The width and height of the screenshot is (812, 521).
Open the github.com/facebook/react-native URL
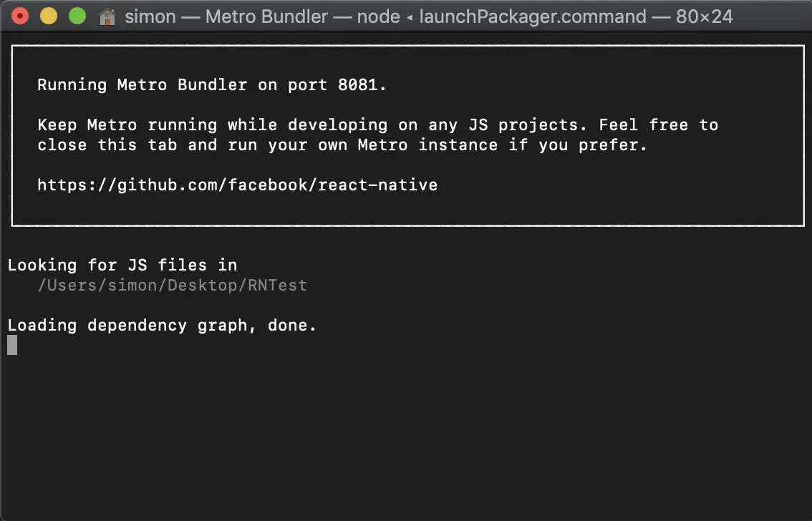237,185
